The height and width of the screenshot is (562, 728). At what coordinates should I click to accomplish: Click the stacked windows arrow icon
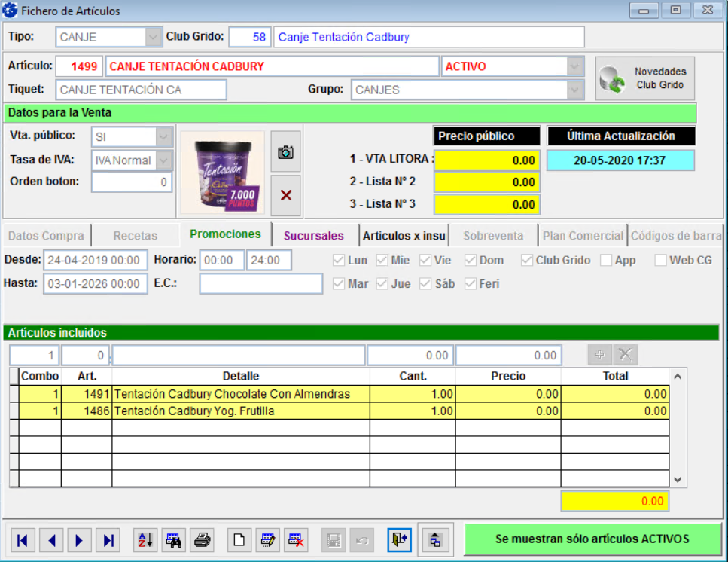[x=435, y=540]
